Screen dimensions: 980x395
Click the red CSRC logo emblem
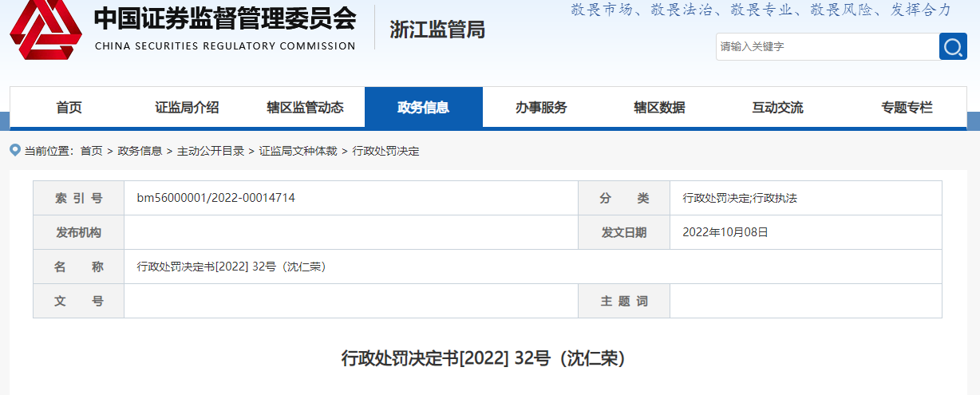[45, 32]
